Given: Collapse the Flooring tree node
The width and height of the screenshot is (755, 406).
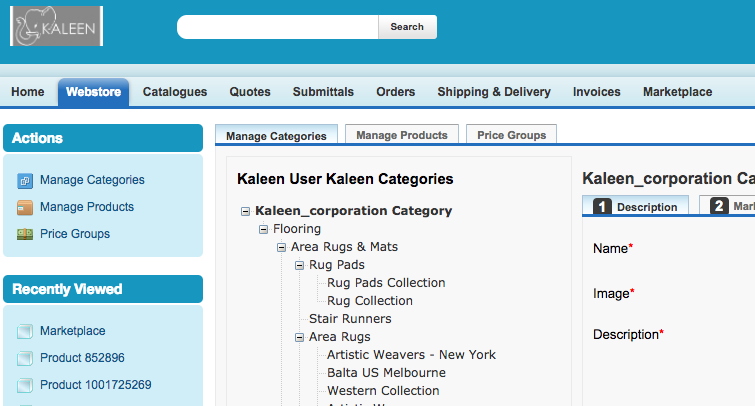Looking at the screenshot, I should point(263,229).
